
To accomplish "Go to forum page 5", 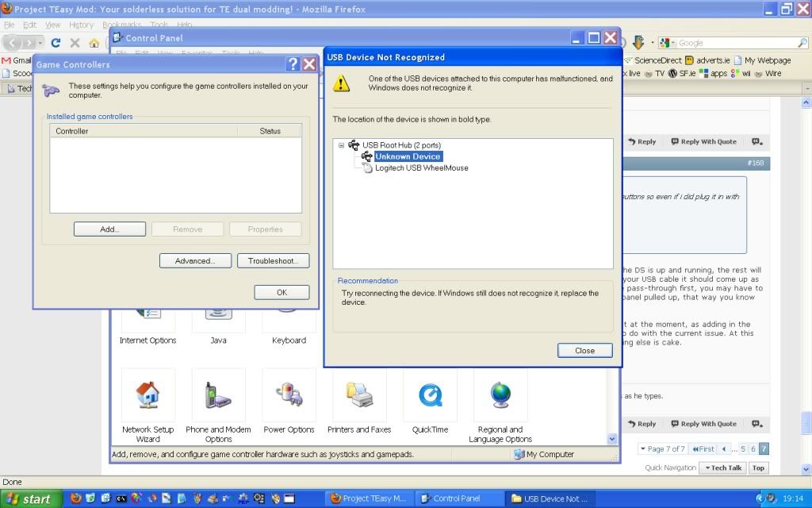I will point(743,449).
